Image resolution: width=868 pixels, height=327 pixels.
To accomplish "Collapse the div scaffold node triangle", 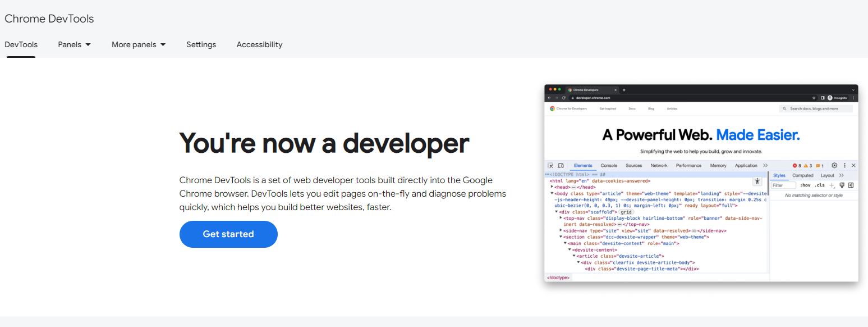I will pos(557,212).
